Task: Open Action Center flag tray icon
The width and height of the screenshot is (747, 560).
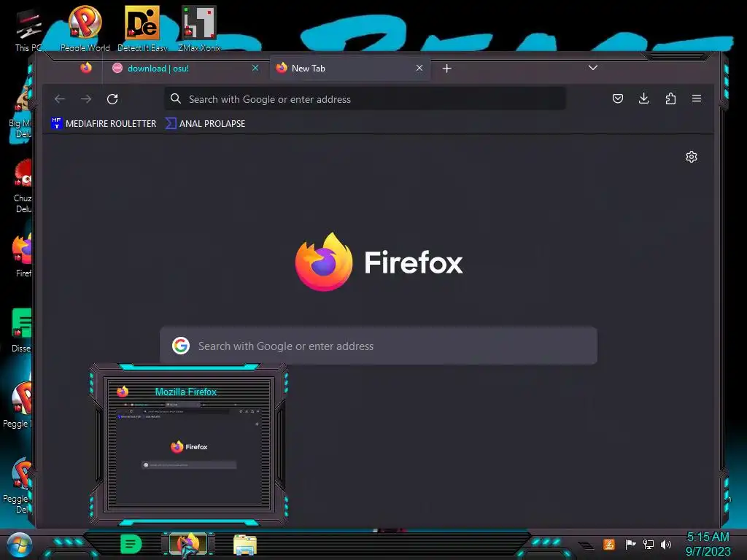Action: click(x=630, y=544)
